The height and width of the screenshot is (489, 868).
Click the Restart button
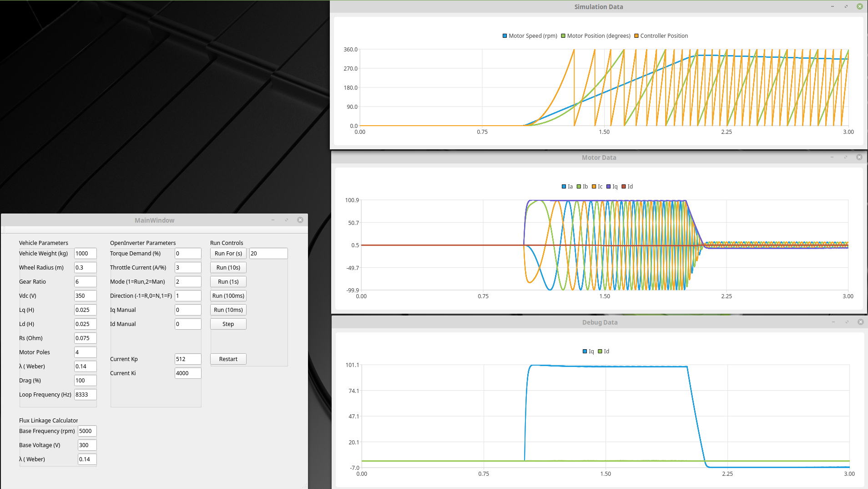[228, 359]
